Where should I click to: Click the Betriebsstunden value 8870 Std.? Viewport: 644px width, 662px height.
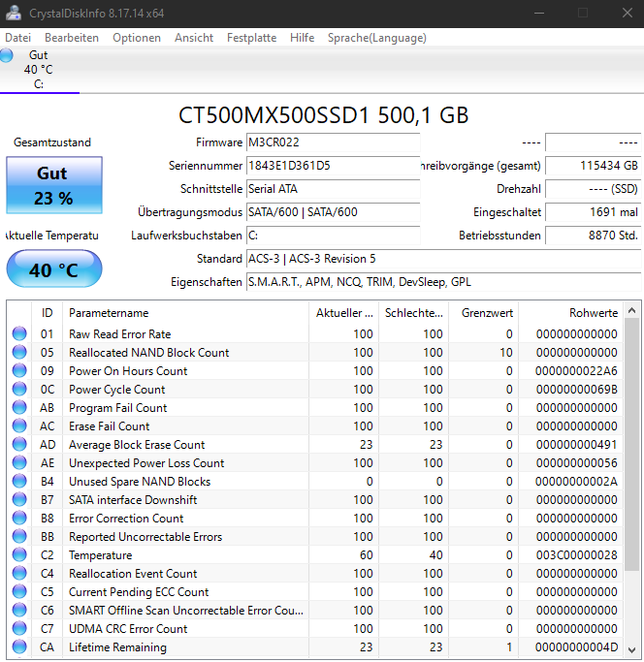coord(594,236)
